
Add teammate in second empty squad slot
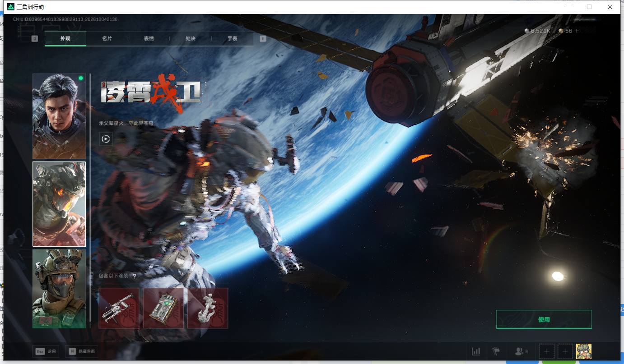(565, 351)
